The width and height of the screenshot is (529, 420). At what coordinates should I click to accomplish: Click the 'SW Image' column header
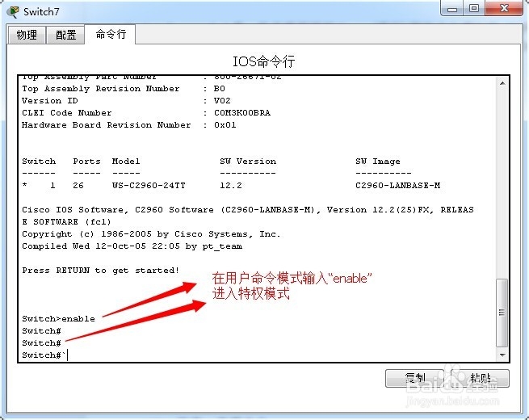378,162
